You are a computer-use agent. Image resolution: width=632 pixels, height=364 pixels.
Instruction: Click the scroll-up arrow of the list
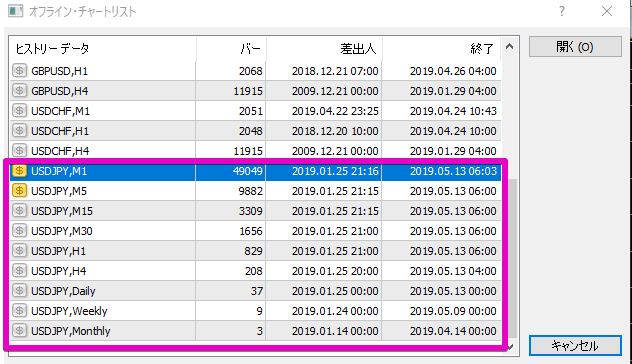point(509,47)
